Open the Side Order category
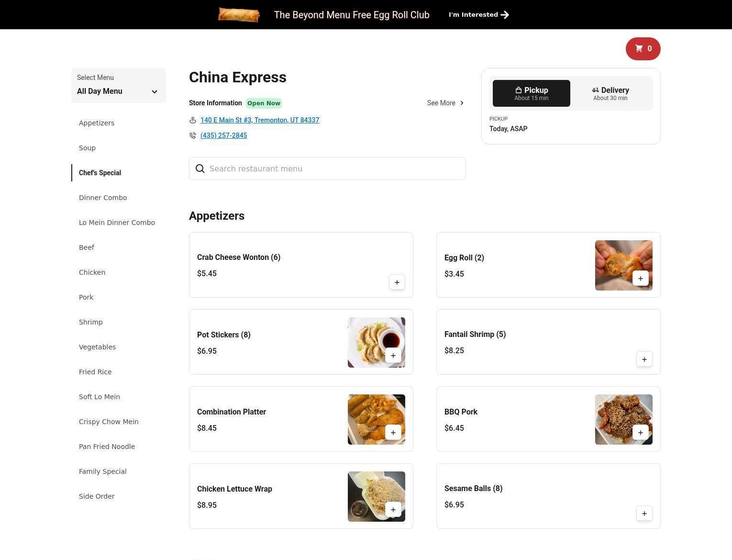Screen dimensions: 732x560 pyautogui.click(x=97, y=496)
